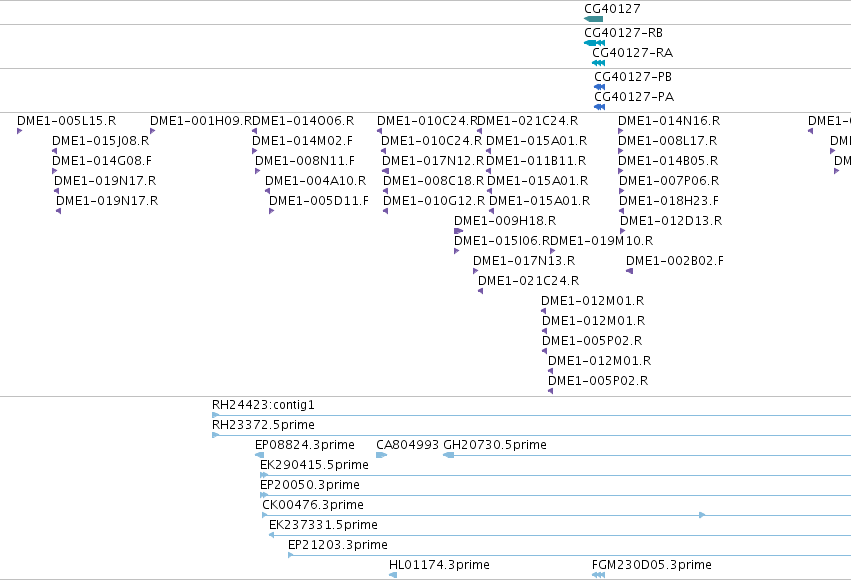The width and height of the screenshot is (851, 580).
Task: Open the DME1-001H09.R feature label
Action: (201, 120)
